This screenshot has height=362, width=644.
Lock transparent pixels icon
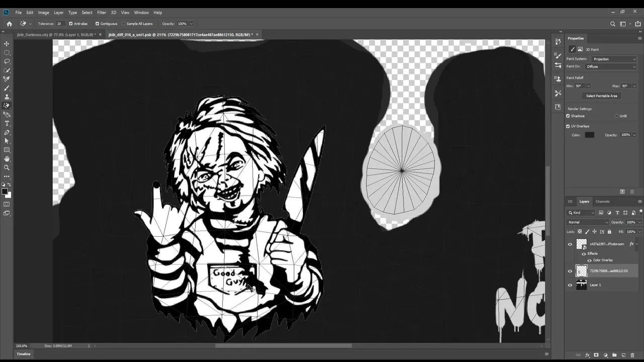(580, 232)
